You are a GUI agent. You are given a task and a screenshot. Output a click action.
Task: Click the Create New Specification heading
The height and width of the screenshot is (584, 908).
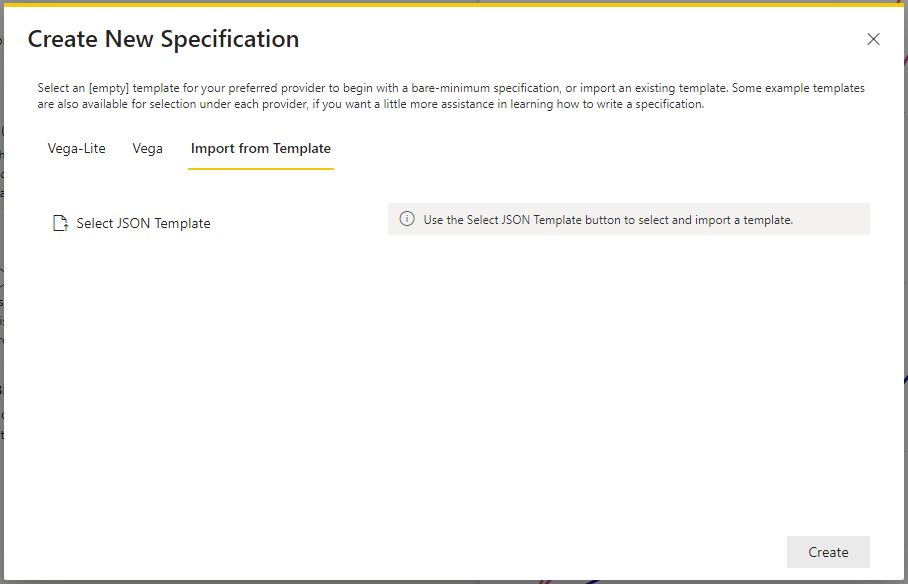point(163,39)
